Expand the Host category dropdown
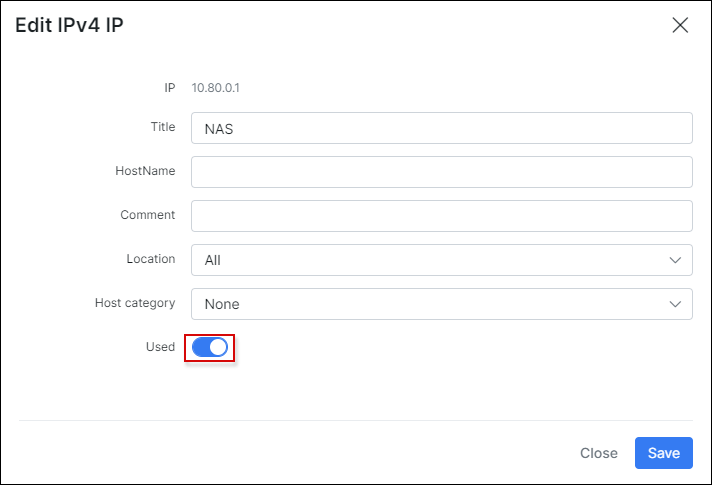 click(441, 304)
